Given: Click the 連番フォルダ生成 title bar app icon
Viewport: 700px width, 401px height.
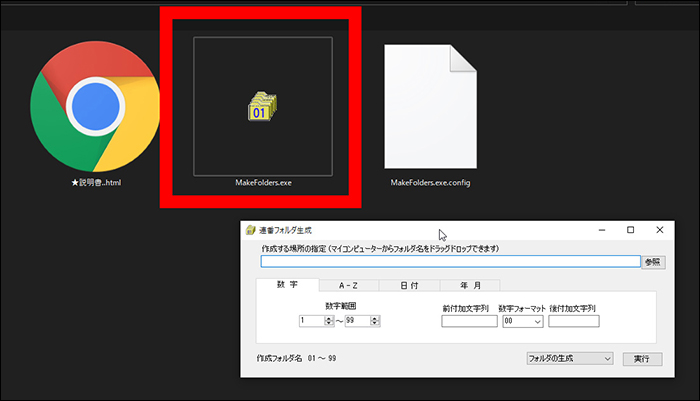Looking at the screenshot, I should [x=250, y=230].
